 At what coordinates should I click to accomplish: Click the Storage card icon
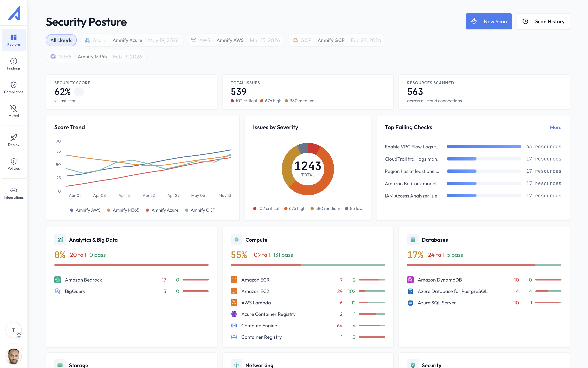click(x=60, y=365)
